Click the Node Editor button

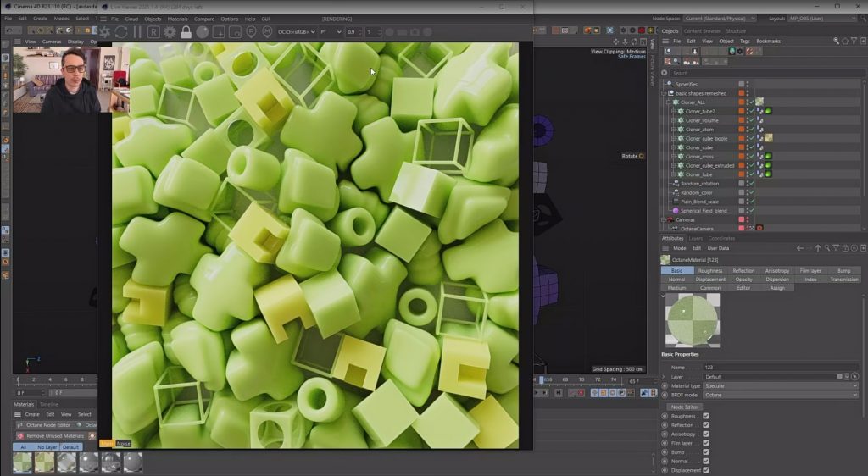[685, 407]
